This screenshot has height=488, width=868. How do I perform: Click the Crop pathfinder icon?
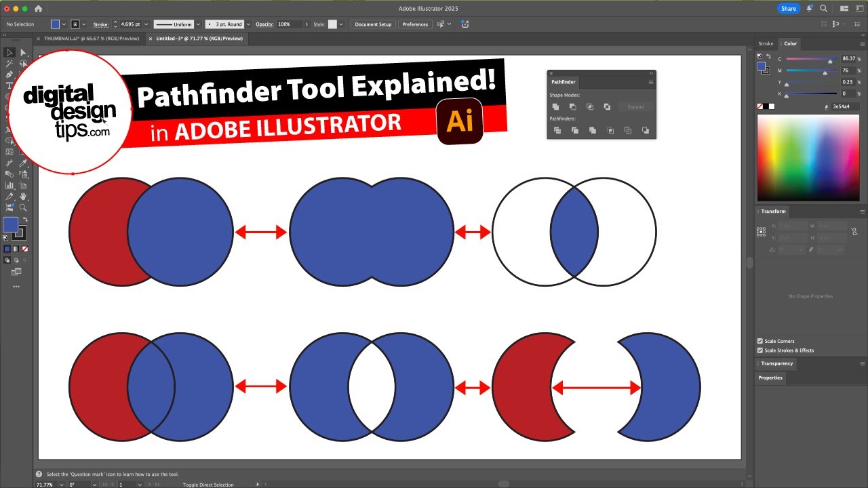pos(610,130)
